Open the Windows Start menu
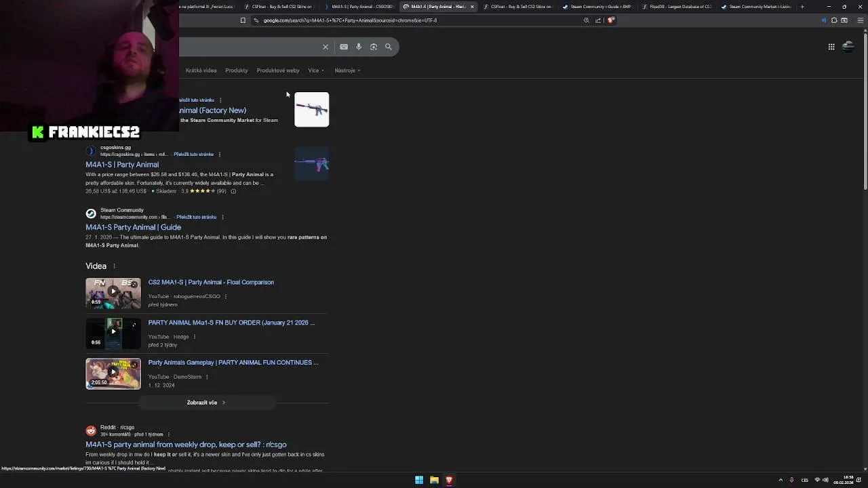Viewport: 868px width, 488px height. tap(419, 480)
